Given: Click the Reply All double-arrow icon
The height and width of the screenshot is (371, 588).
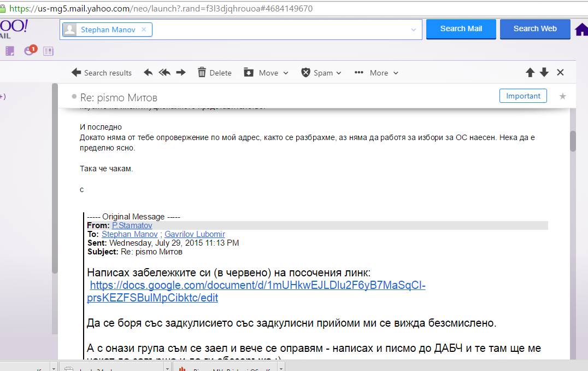Looking at the screenshot, I should (164, 72).
